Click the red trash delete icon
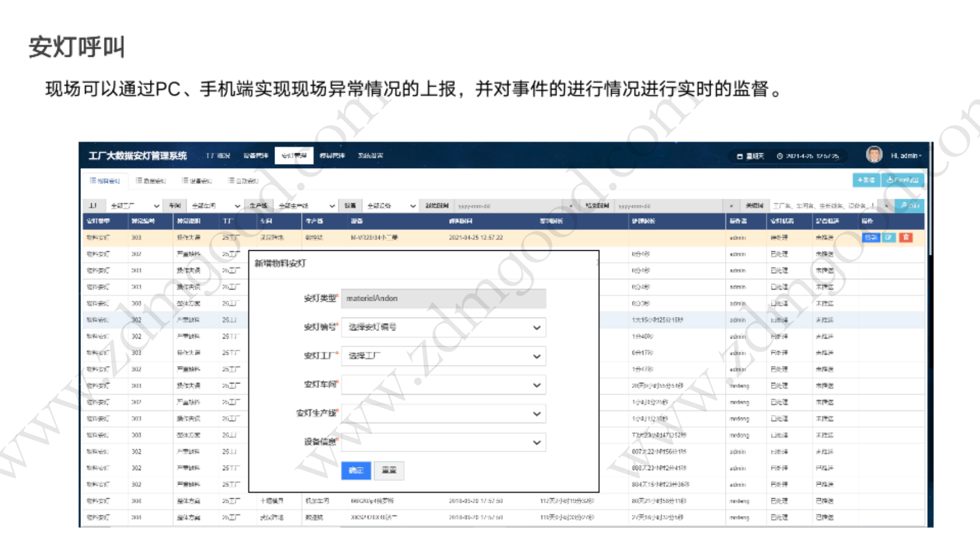 tap(906, 238)
